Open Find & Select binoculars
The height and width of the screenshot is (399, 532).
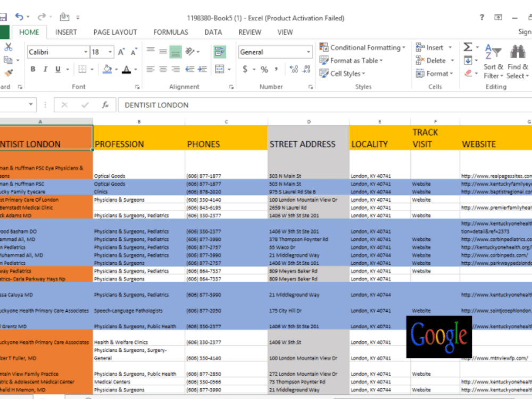518,62
